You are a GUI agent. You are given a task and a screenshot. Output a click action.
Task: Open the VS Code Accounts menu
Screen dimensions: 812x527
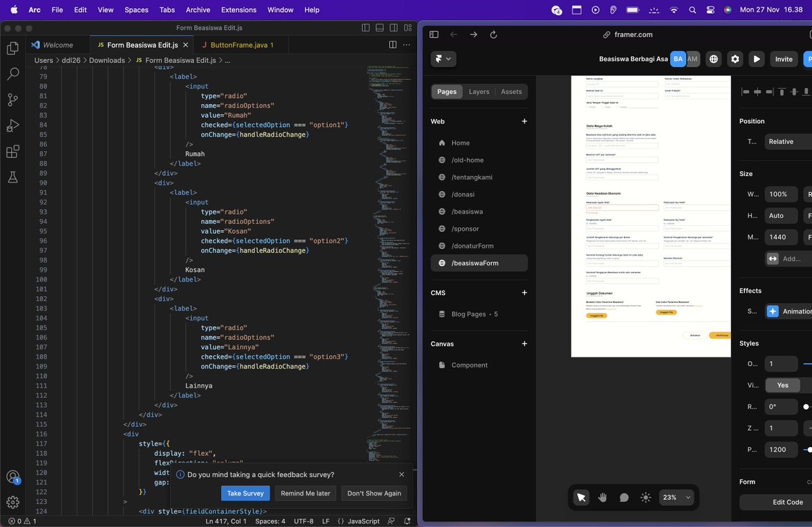12,477
